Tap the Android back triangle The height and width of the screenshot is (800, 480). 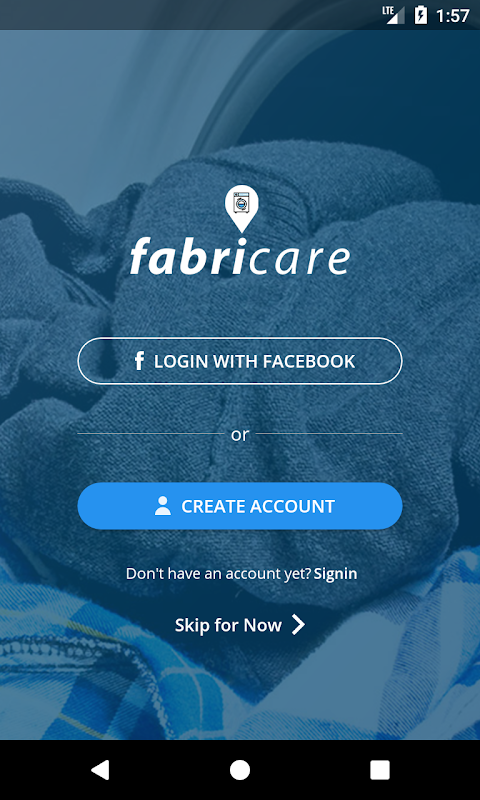(100, 770)
